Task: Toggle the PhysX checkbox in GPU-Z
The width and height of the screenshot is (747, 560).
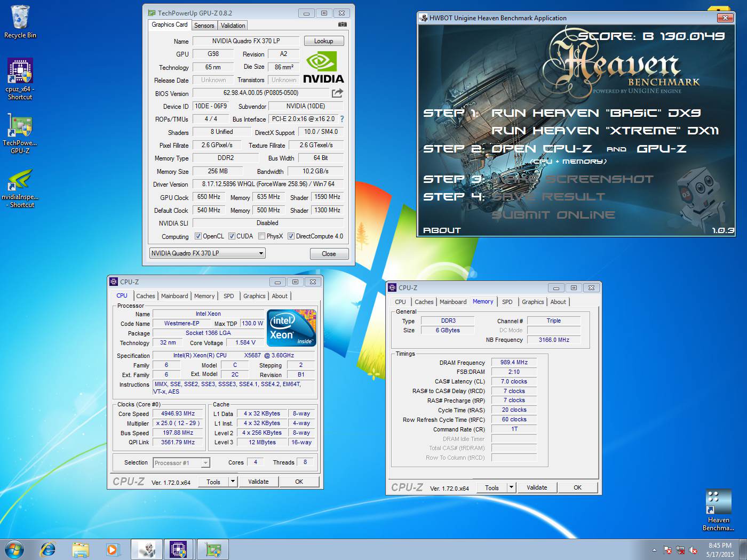Action: coord(261,236)
